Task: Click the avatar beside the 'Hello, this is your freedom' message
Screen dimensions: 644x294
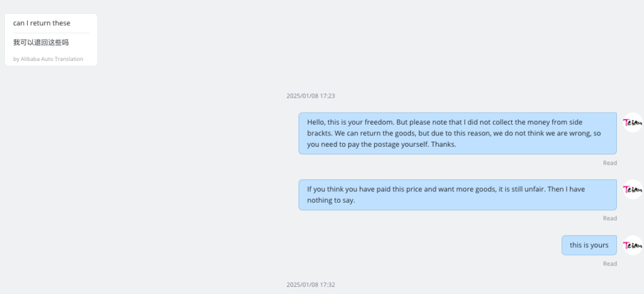Action: point(633,122)
